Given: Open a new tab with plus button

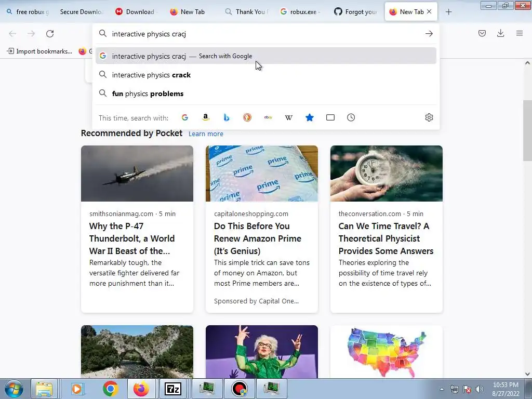Looking at the screenshot, I should [x=448, y=12].
